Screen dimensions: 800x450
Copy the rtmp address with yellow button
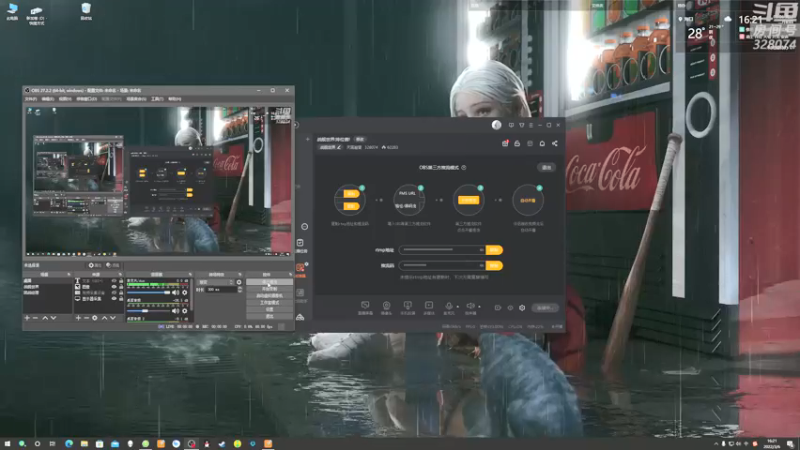click(494, 250)
